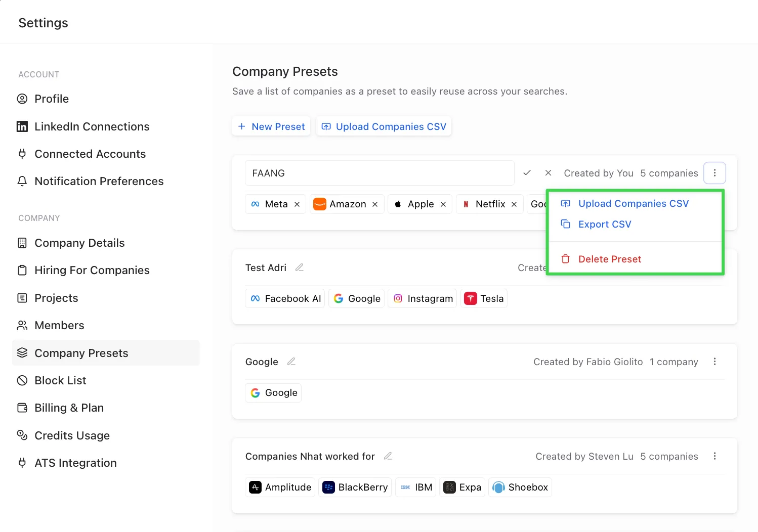Click the IBM company chip
This screenshot has height=532, width=758.
tap(416, 487)
